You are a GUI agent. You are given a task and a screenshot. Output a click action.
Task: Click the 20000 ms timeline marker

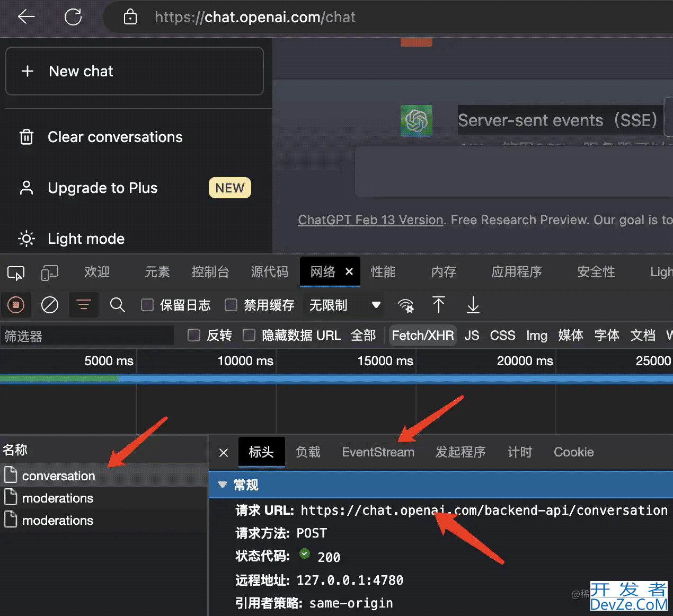(525, 361)
